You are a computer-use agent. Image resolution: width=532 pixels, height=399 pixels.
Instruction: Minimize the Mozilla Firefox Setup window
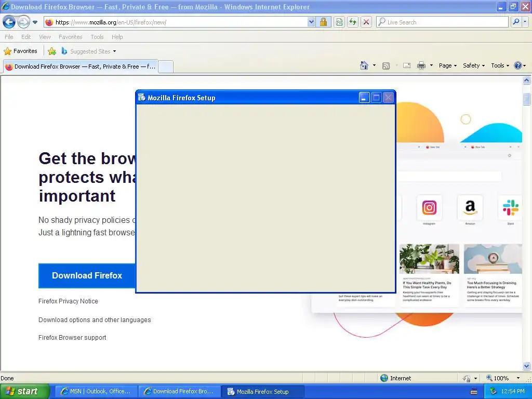[x=364, y=98]
